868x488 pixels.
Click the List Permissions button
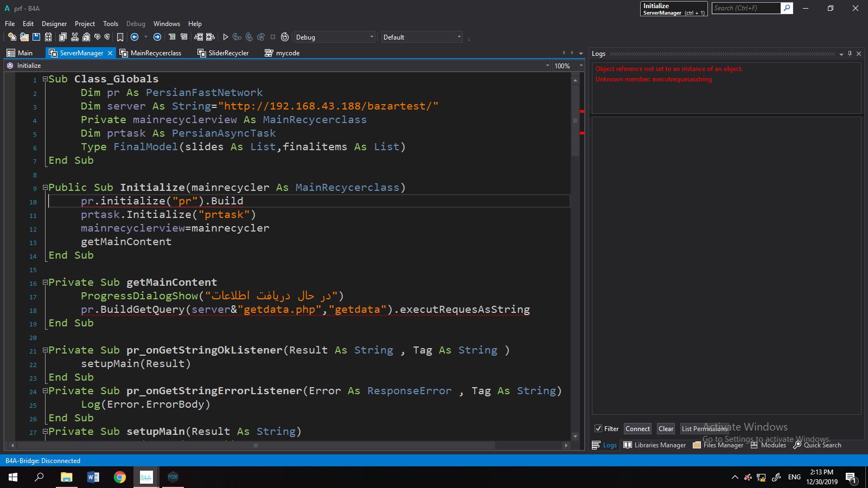[704, 428]
